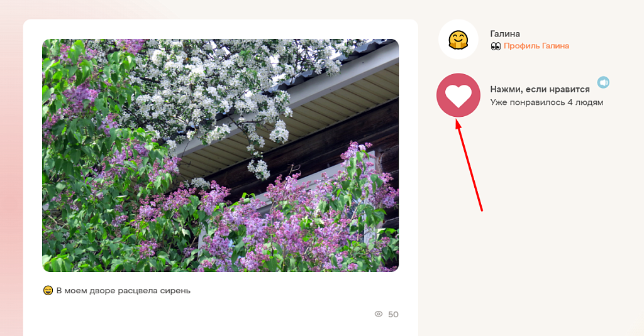The height and width of the screenshot is (336, 644).
Task: Select the caption В моем дворе расцвела сирень
Action: coord(123,291)
